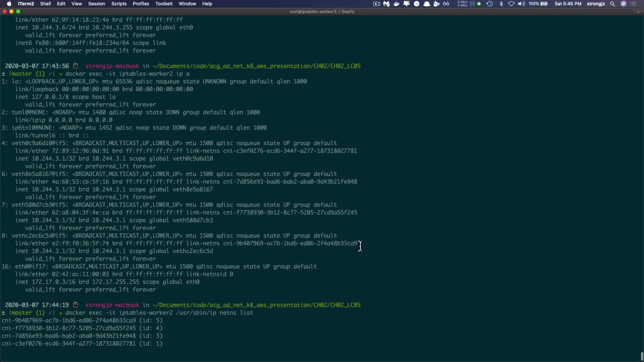Image resolution: width=644 pixels, height=362 pixels.
Task: Open the Apple menu
Action: coord(9,4)
